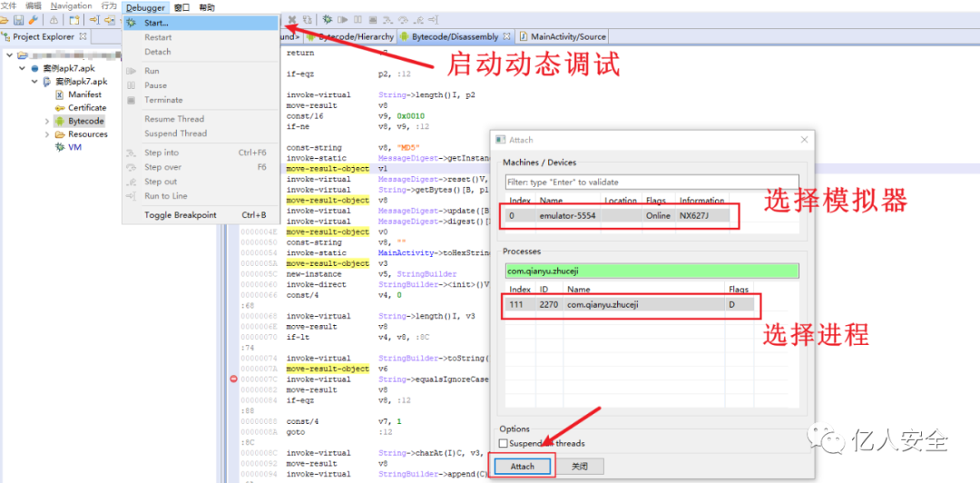Open the 窗口 menu
980x483 pixels.
(182, 7)
